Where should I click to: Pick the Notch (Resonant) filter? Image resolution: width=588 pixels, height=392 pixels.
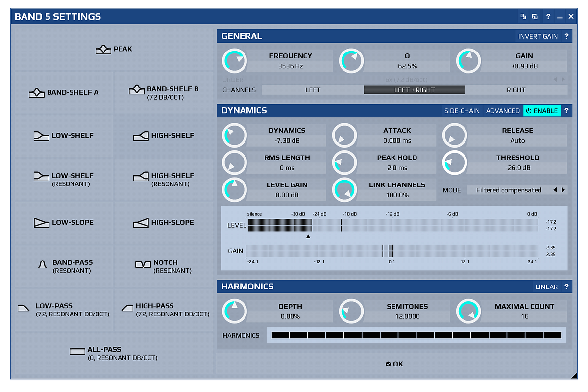(164, 266)
